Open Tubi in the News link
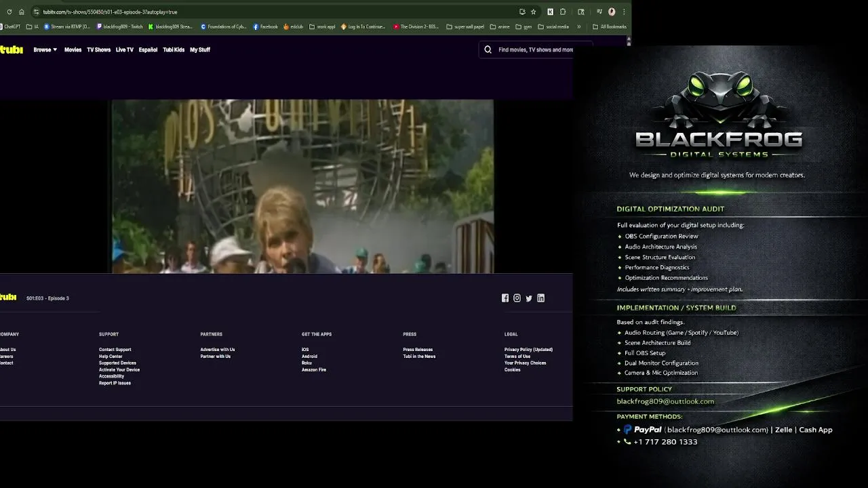This screenshot has height=488, width=868. click(x=419, y=357)
